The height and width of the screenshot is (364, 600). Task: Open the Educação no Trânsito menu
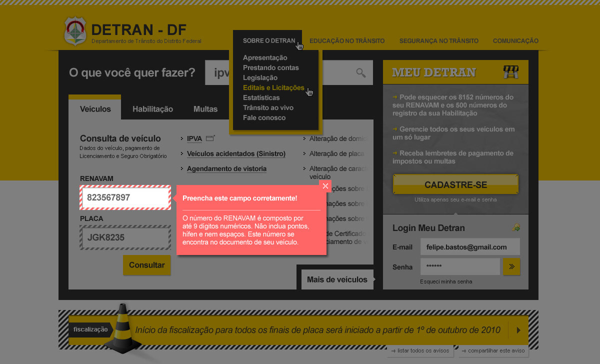(x=347, y=41)
